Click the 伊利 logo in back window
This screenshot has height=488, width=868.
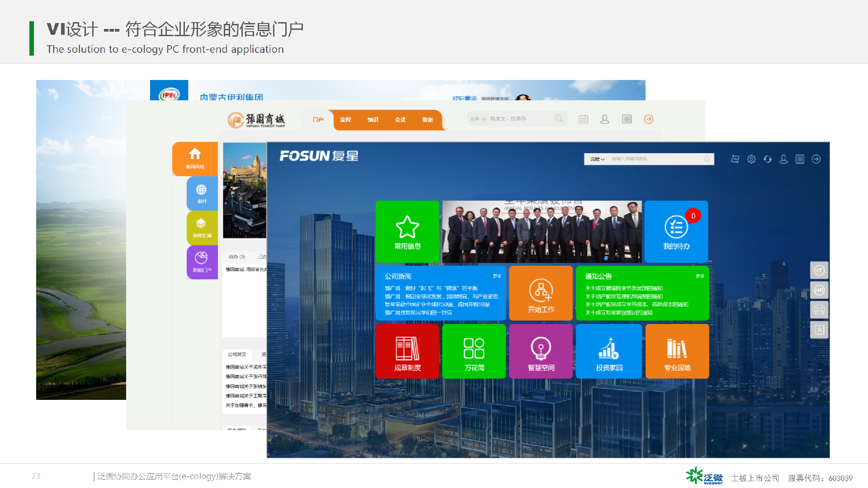point(169,90)
